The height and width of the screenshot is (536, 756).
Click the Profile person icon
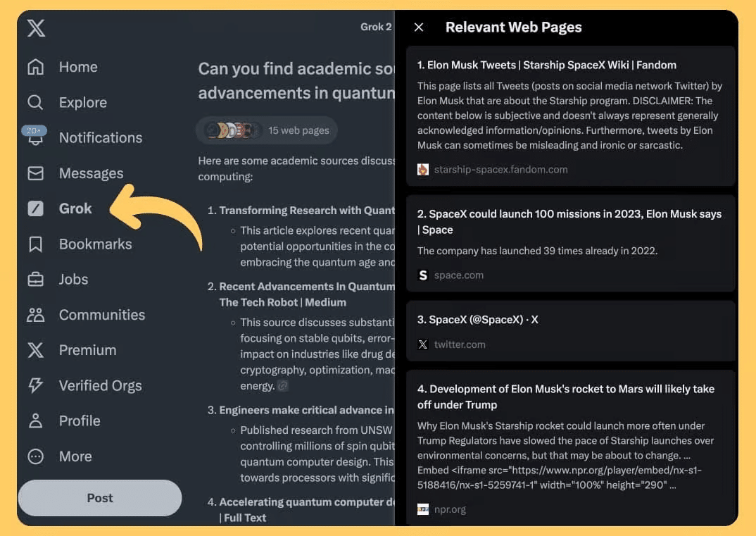tap(36, 420)
